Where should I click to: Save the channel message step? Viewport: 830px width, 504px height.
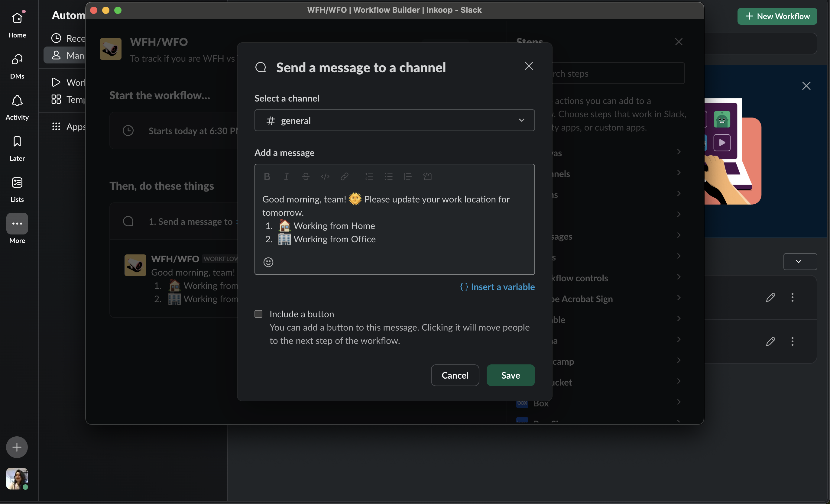pyautogui.click(x=510, y=375)
